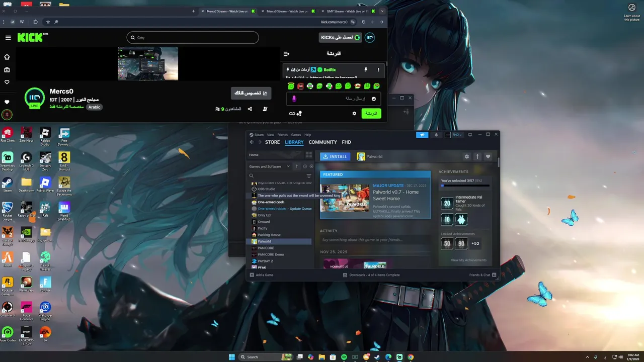This screenshot has width=644, height=362.
Task: Switch to ISMY Stream browser tab
Action: coord(350,11)
